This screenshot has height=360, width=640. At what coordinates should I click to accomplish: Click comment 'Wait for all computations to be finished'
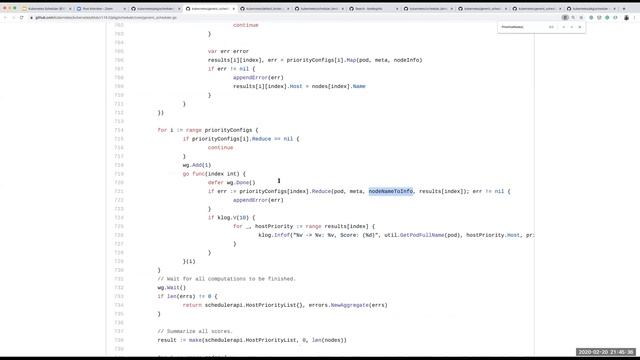tap(227, 279)
